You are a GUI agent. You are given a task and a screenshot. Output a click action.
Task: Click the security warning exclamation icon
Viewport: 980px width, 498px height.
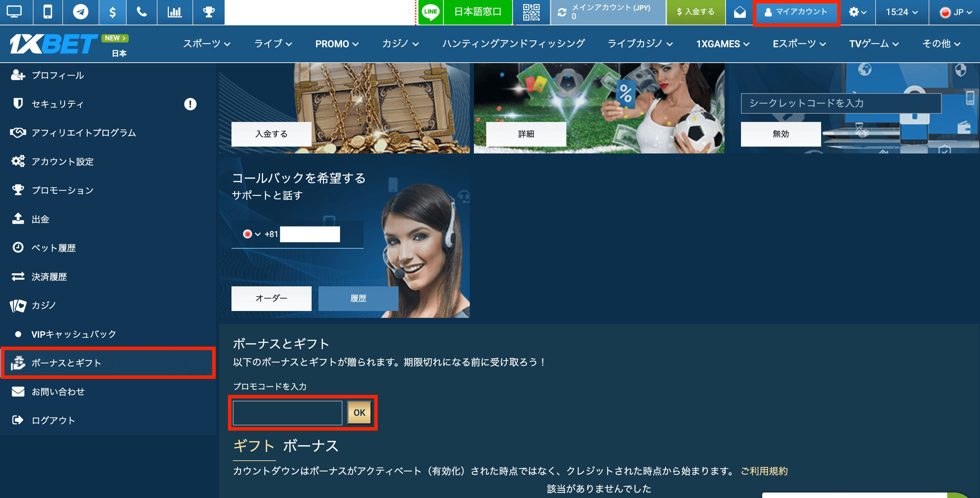click(190, 104)
